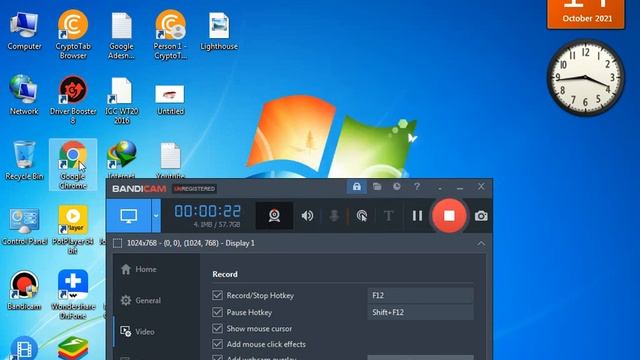Open the Home tab in Bandicam
This screenshot has width=640, height=360.
[139, 269]
